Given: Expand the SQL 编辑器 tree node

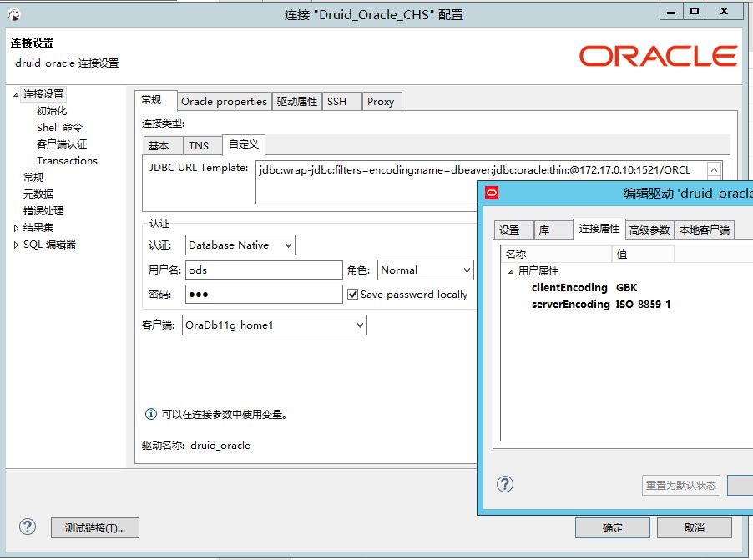Looking at the screenshot, I should click(16, 245).
